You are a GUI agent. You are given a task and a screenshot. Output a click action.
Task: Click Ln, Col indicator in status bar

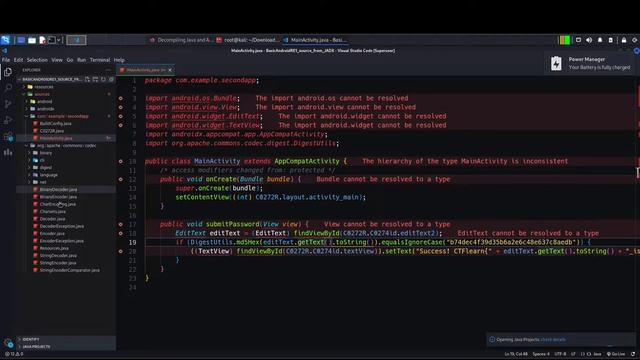click(516, 354)
